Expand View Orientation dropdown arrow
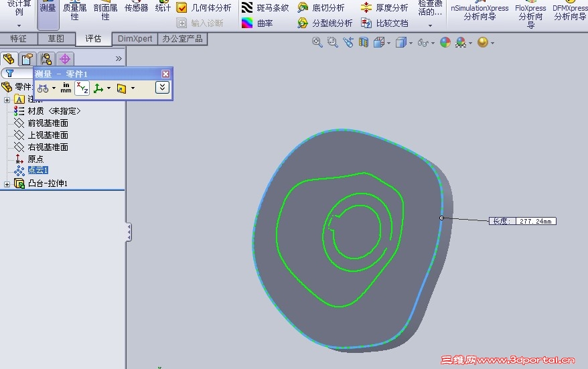Viewport: 588px width, 369px height. tap(388, 43)
